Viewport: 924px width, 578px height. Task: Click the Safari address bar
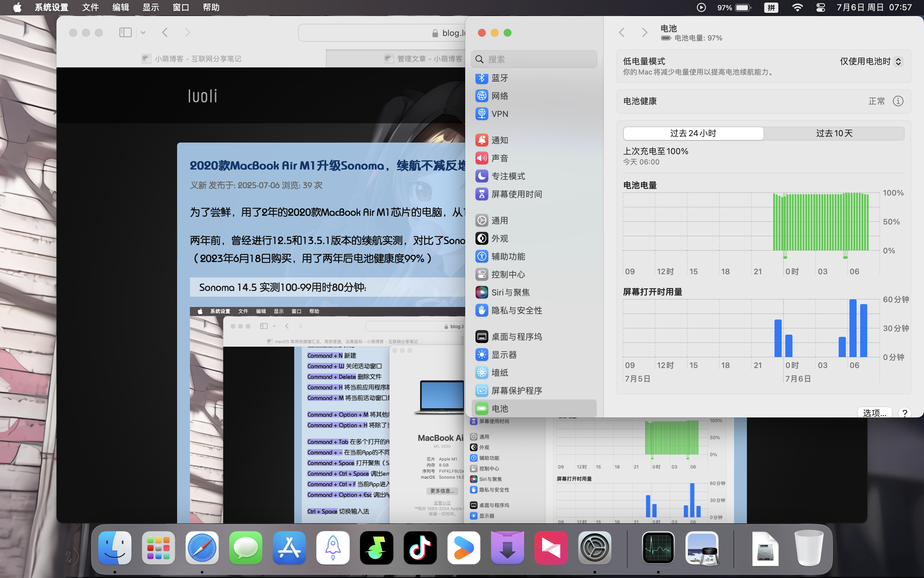[x=382, y=33]
